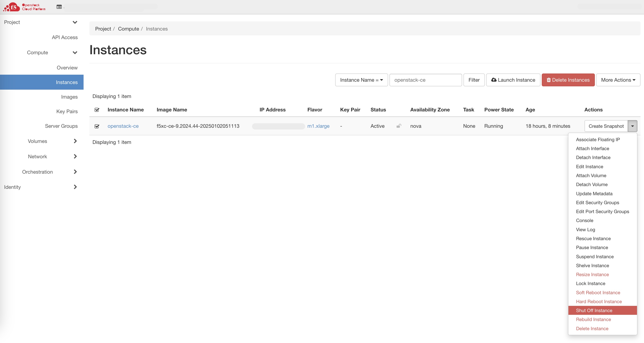Choose Rescue Instance in the actions menu
Image resolution: width=644 pixels, height=343 pixels.
(593, 238)
